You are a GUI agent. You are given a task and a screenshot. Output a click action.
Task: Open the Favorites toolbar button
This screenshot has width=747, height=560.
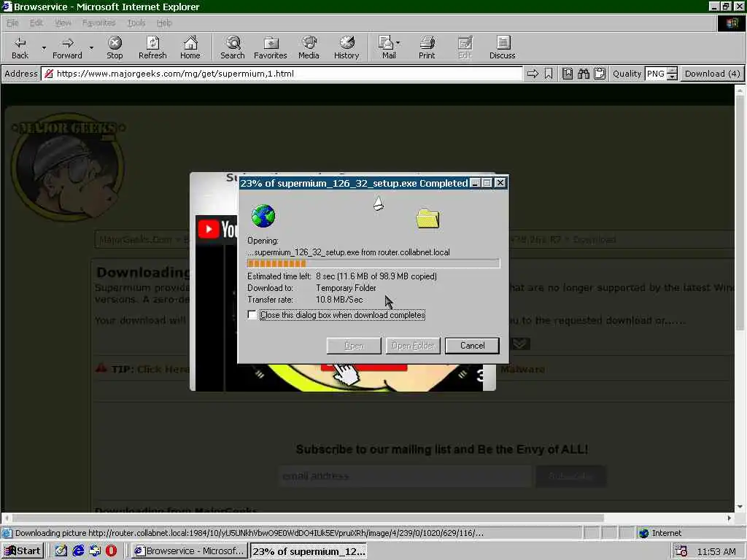270,47
